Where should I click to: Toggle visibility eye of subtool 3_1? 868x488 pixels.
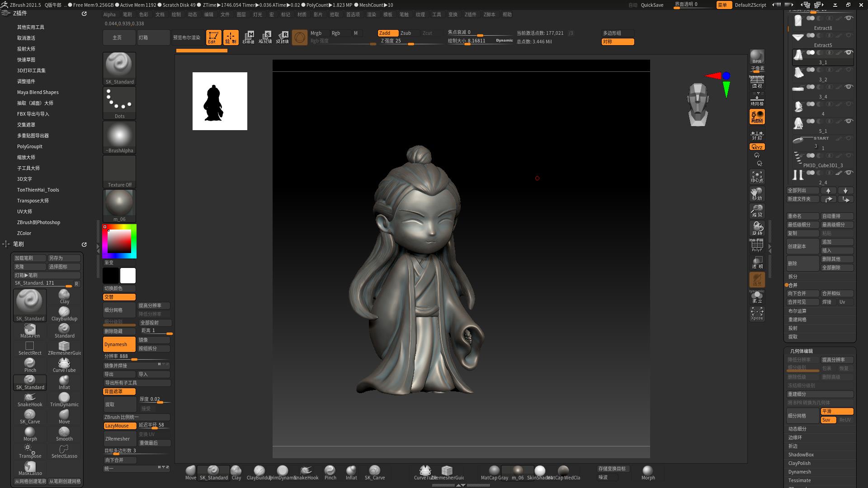click(x=849, y=52)
